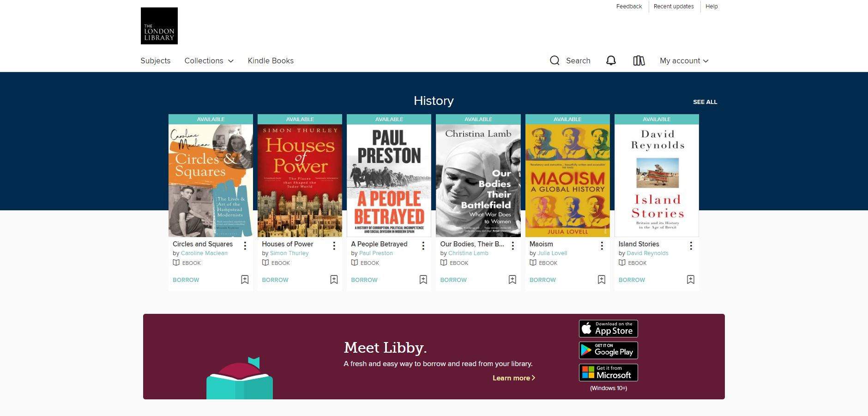Image resolution: width=868 pixels, height=416 pixels.
Task: Toggle wish list bookmark for A People Betrayed
Action: (x=423, y=280)
